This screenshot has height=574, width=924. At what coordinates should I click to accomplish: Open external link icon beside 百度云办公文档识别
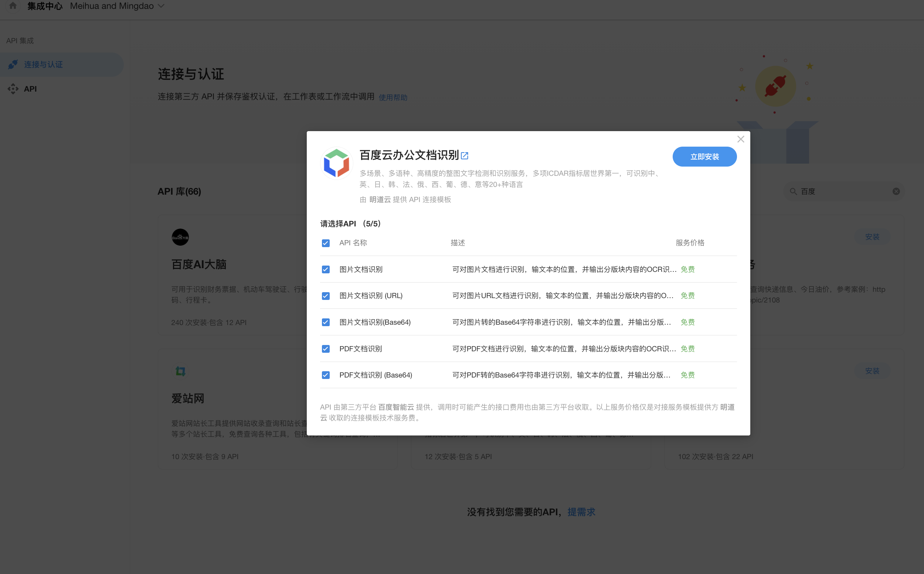pos(465,156)
